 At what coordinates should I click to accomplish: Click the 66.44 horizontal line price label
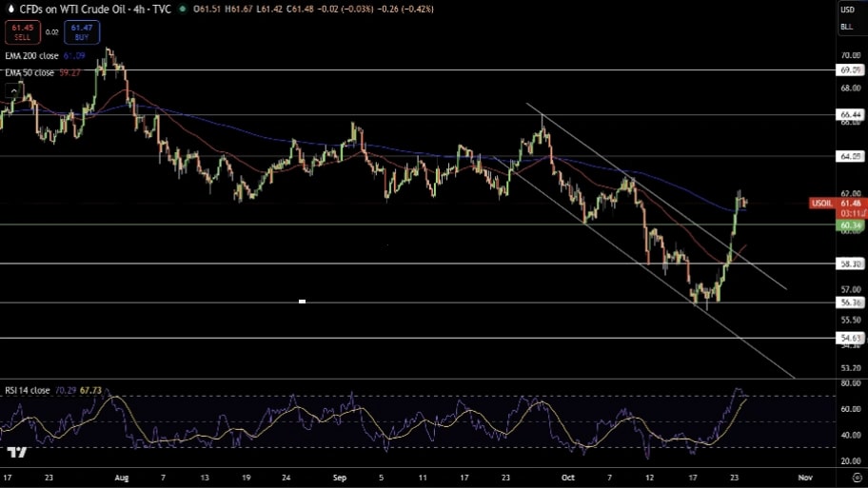tap(850, 114)
